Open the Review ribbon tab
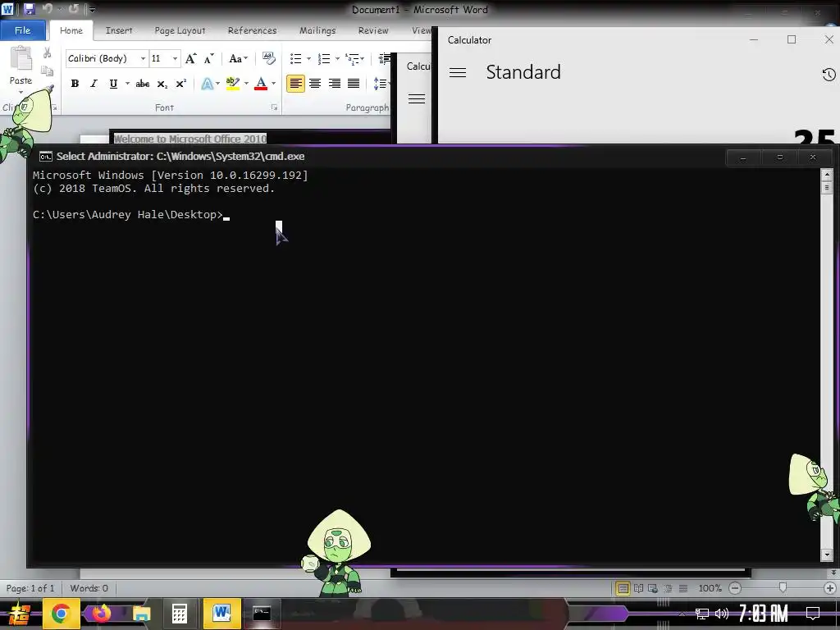The height and width of the screenshot is (630, 840). pyautogui.click(x=373, y=30)
